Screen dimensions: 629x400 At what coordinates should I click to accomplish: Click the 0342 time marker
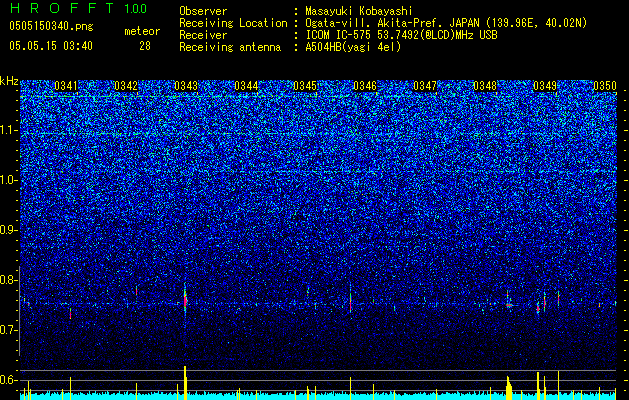coord(126,86)
